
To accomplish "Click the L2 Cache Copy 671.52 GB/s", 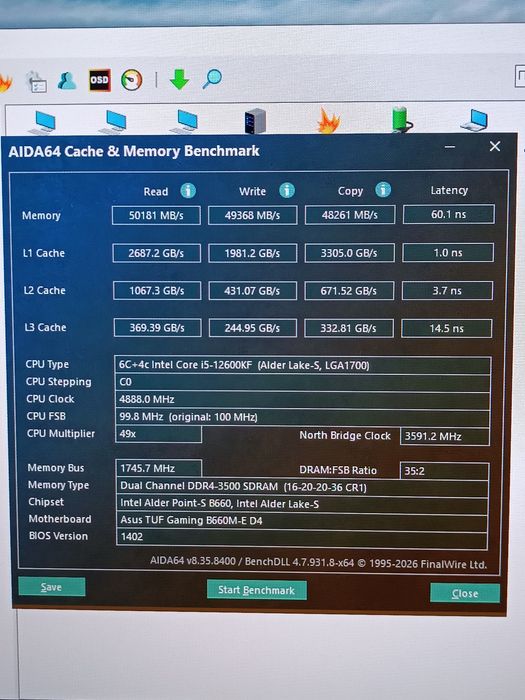I will tap(349, 291).
